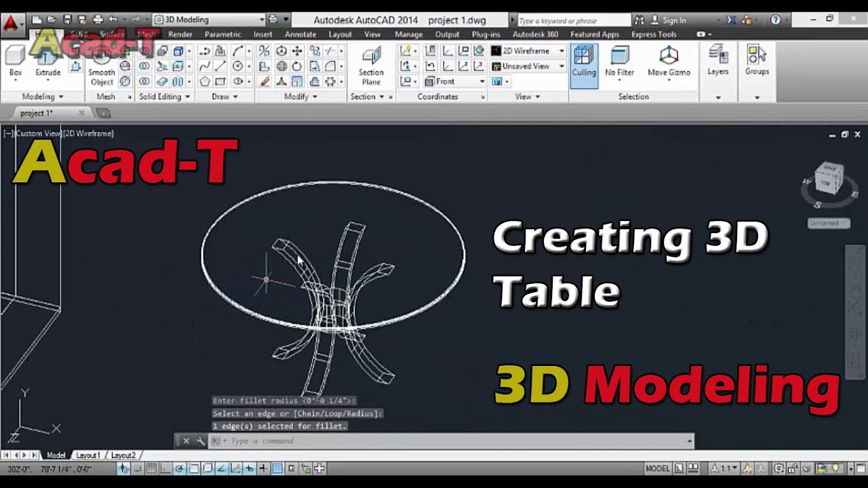This screenshot has width=868, height=488.
Task: Switch to the Render ribbon tab
Action: tap(180, 35)
